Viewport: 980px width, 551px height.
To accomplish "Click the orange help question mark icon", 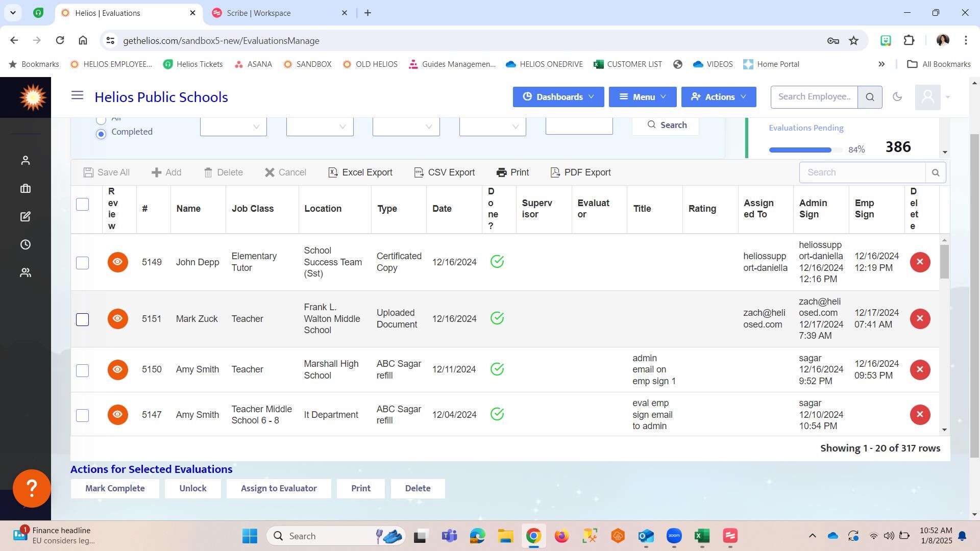I will tap(32, 488).
